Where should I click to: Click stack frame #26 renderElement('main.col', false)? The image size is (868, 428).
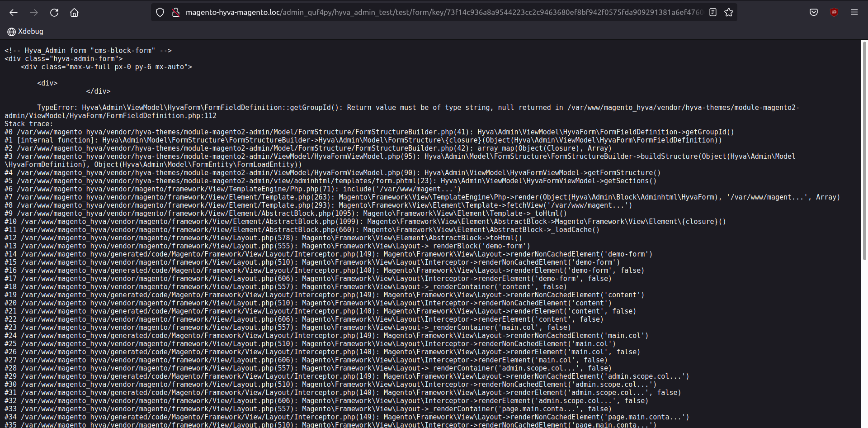pyautogui.click(x=322, y=352)
